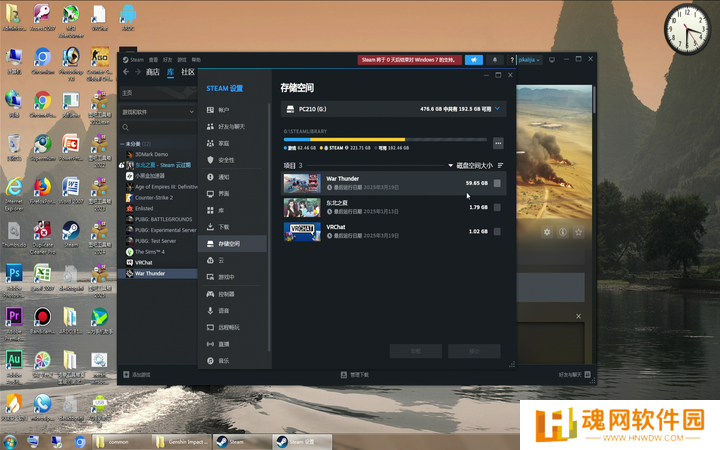Screen dimensions: 720x450
Task: Click the War Thunder thumbnail in storage list
Action: tap(302, 183)
